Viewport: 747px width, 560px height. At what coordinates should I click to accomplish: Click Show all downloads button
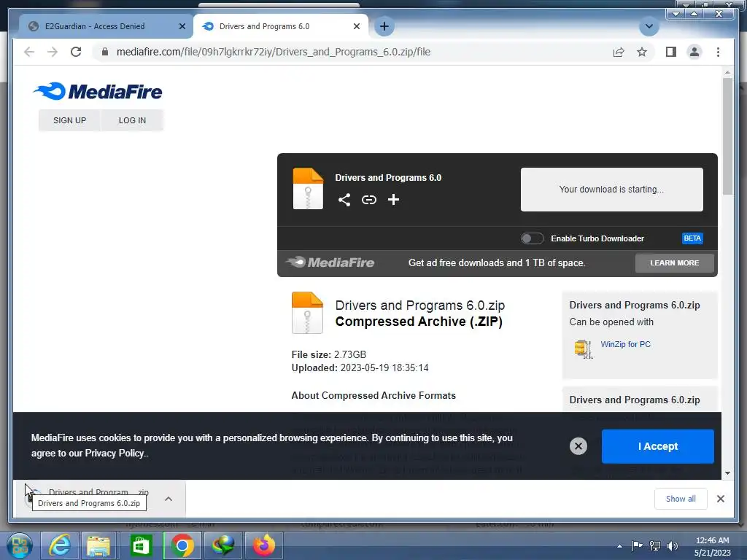pos(681,499)
